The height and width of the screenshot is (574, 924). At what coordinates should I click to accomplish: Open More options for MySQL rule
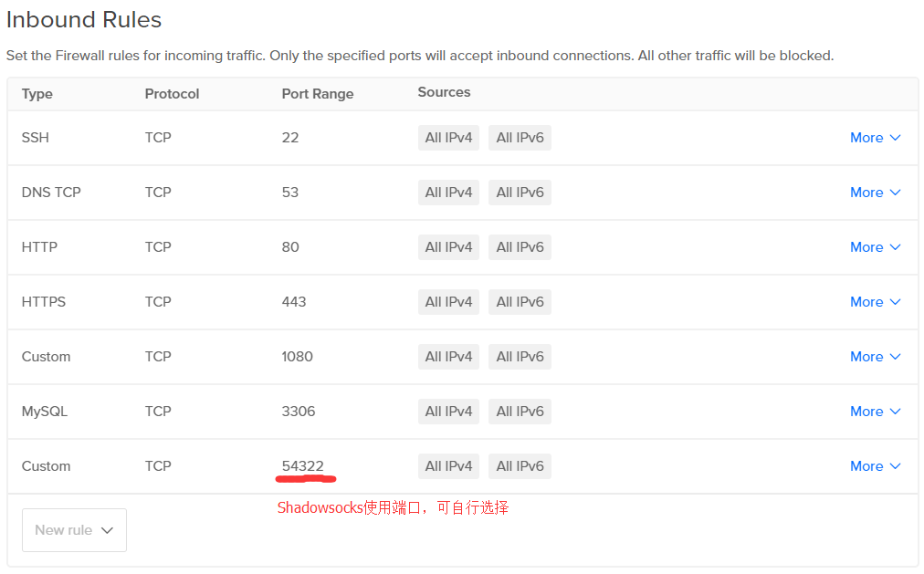click(x=875, y=412)
